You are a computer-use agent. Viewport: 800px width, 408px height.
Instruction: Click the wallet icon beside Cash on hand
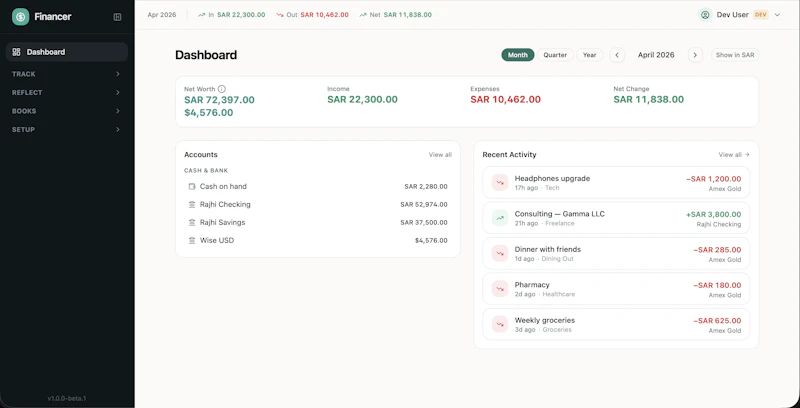pyautogui.click(x=192, y=187)
